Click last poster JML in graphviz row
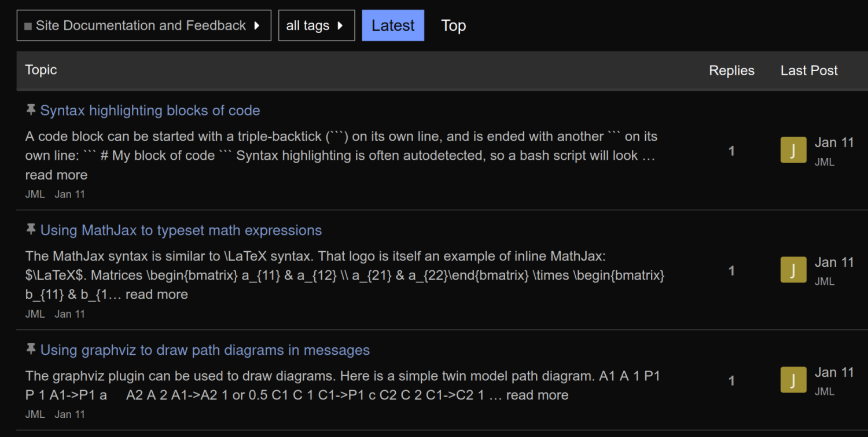Image resolution: width=868 pixels, height=437 pixels. point(825,392)
